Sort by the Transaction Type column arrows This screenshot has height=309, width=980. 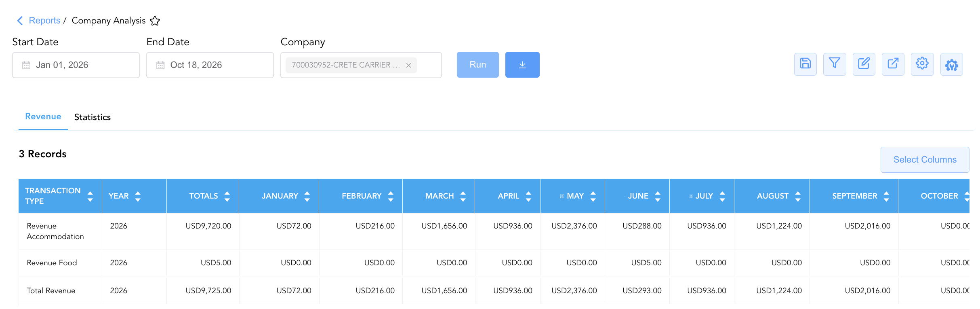[90, 196]
